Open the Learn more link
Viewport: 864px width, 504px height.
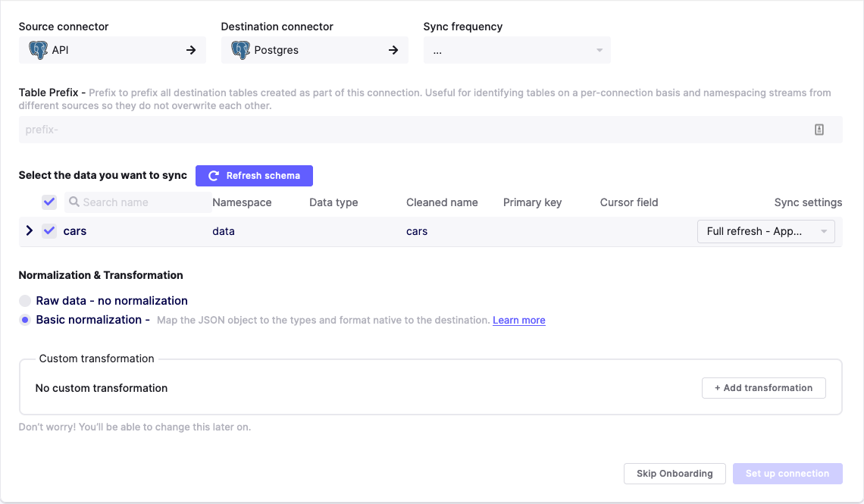click(519, 321)
